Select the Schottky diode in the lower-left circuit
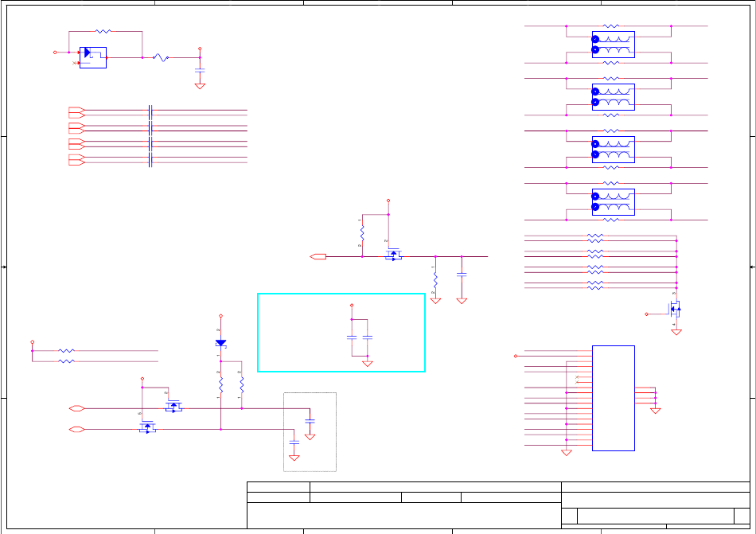 (220, 343)
